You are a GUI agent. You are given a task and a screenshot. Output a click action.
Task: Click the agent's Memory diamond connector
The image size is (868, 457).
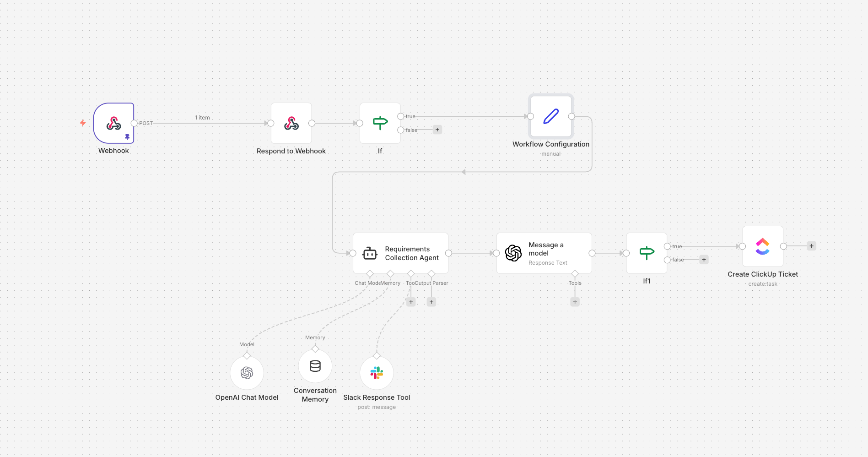coord(390,274)
